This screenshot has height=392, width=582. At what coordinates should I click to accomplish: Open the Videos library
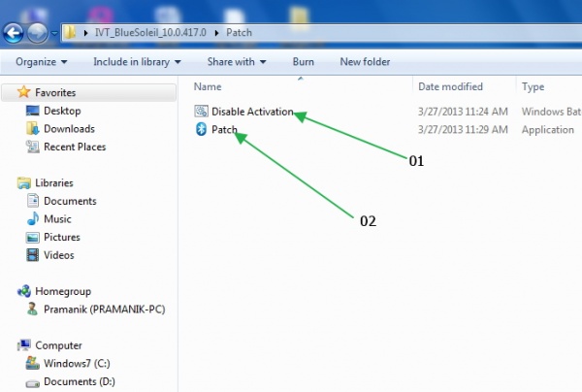[x=59, y=255]
